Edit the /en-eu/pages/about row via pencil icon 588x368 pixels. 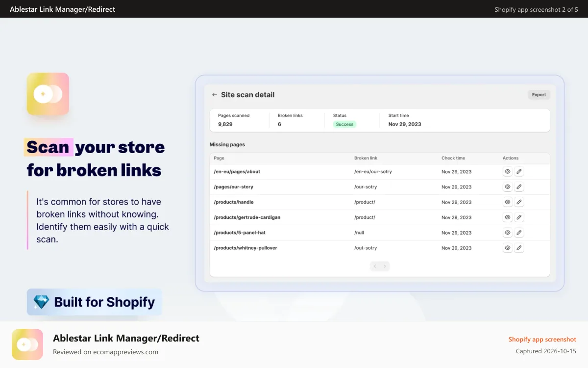click(519, 172)
